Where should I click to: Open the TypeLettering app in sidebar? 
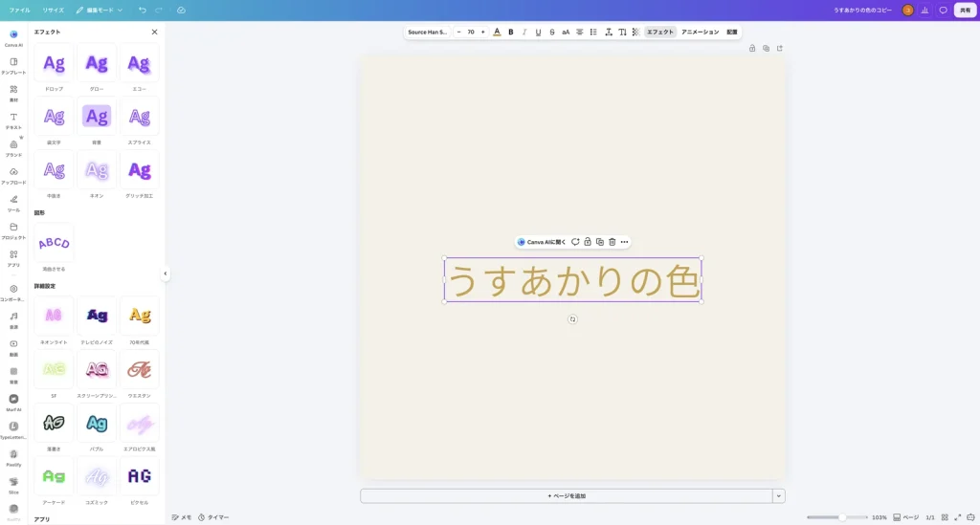pos(13,429)
